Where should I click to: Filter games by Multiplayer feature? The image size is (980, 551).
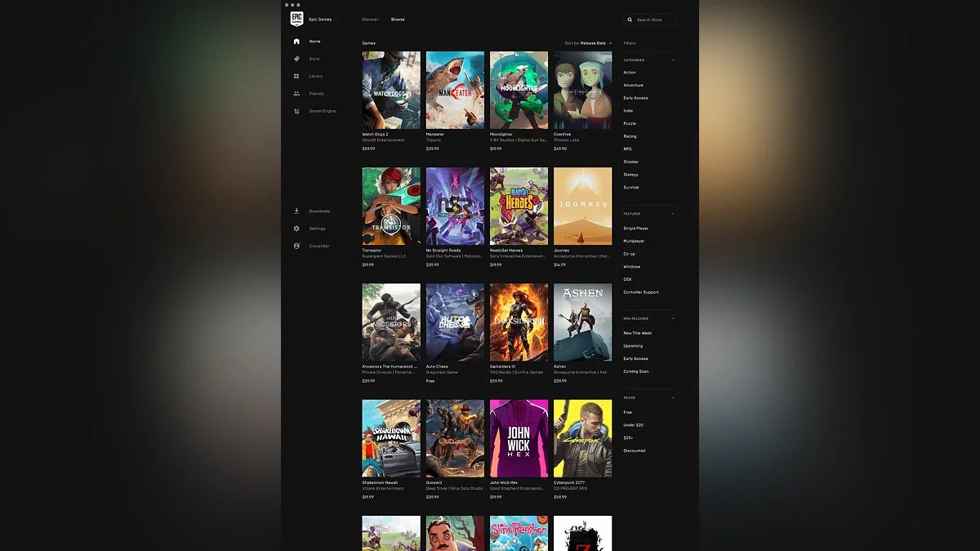(634, 242)
